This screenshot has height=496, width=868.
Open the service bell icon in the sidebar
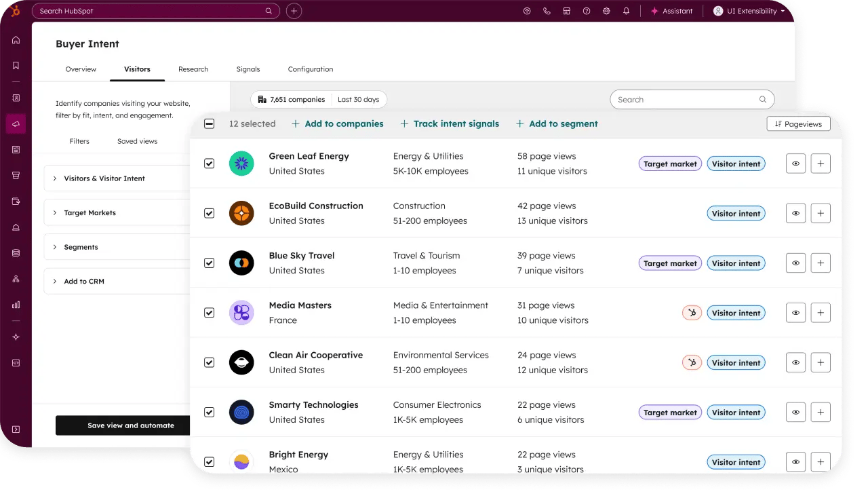pyautogui.click(x=16, y=227)
